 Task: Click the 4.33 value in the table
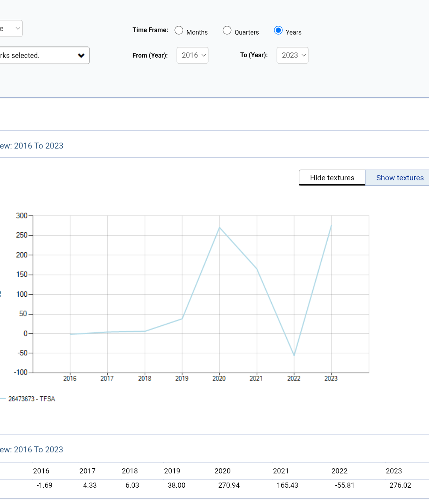pos(90,485)
